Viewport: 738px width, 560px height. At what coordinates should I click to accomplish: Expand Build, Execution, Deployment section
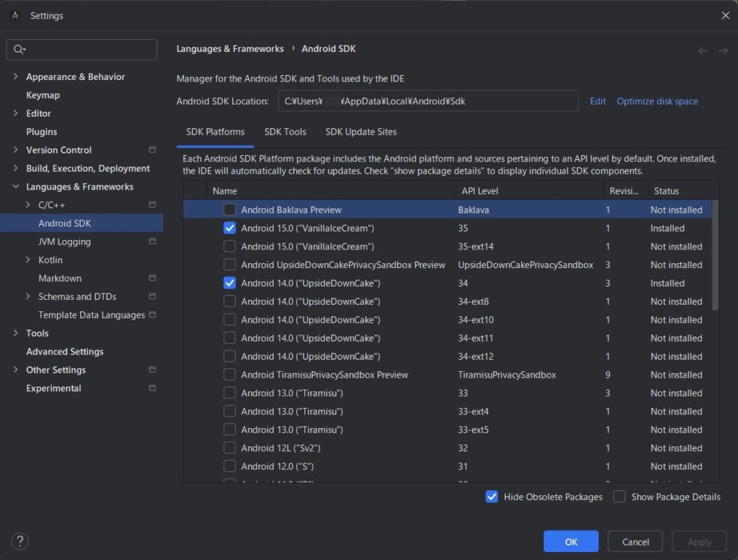[x=16, y=169]
